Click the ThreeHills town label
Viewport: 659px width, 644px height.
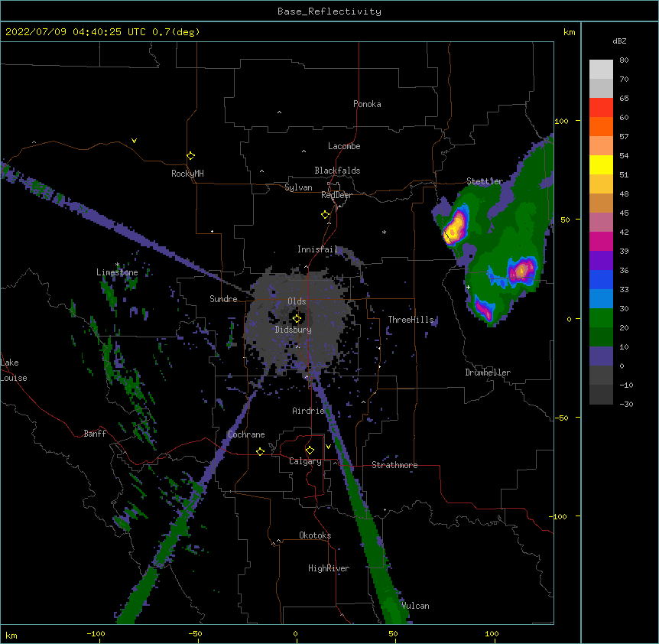(x=411, y=320)
